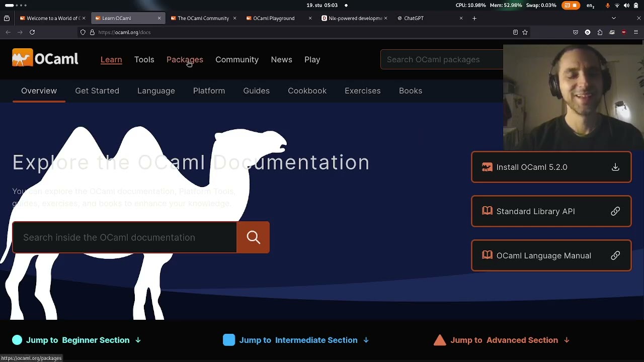Open the OCaml Language Manual link
The width and height of the screenshot is (644, 362).
(x=551, y=255)
